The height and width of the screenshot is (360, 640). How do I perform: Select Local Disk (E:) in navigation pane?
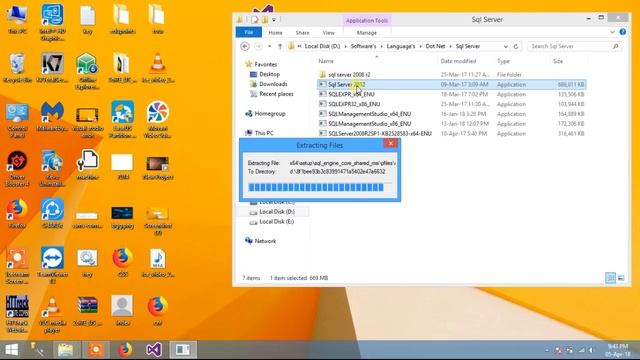point(272,222)
